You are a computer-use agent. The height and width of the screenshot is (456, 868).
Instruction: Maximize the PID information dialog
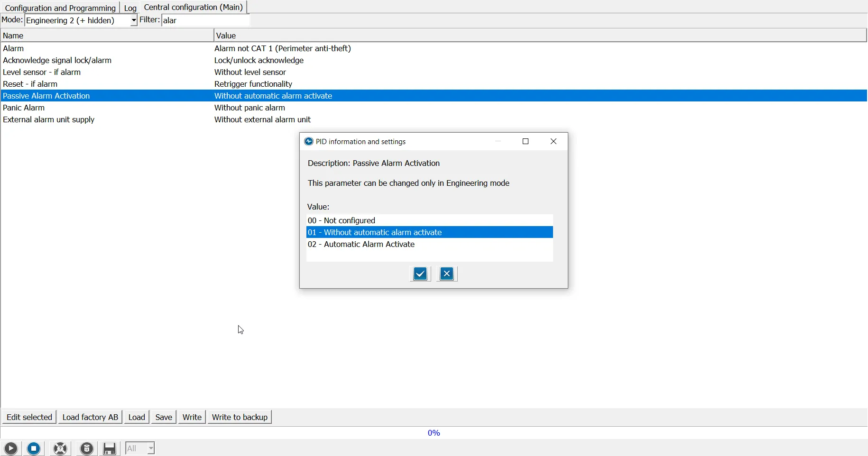(526, 142)
